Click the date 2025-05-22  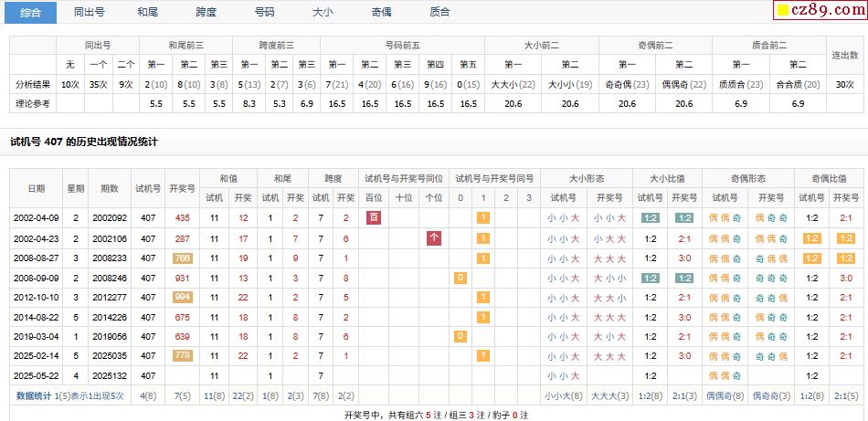pyautogui.click(x=36, y=376)
